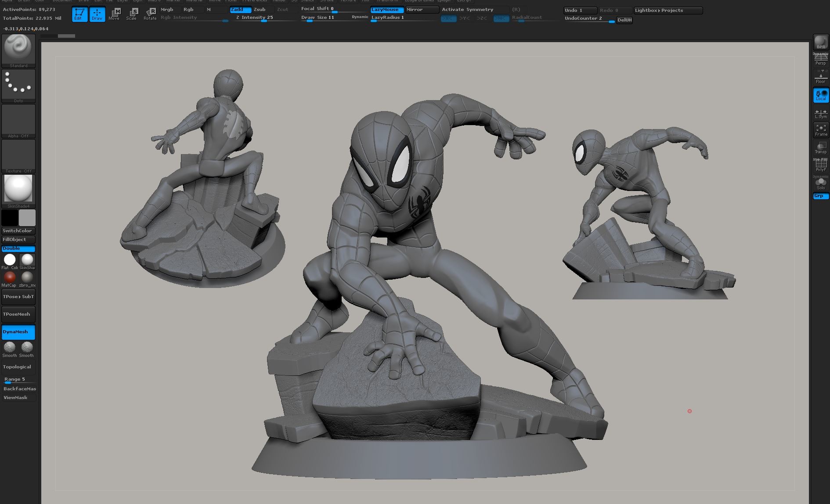This screenshot has height=504, width=830.
Task: Open the Dots stroke type picker
Action: [18, 86]
